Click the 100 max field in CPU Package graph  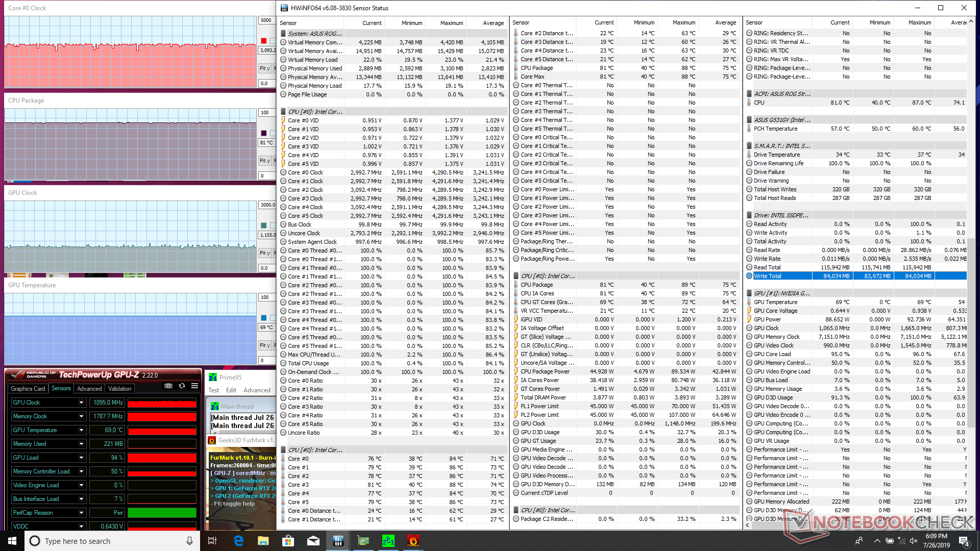coord(267,113)
